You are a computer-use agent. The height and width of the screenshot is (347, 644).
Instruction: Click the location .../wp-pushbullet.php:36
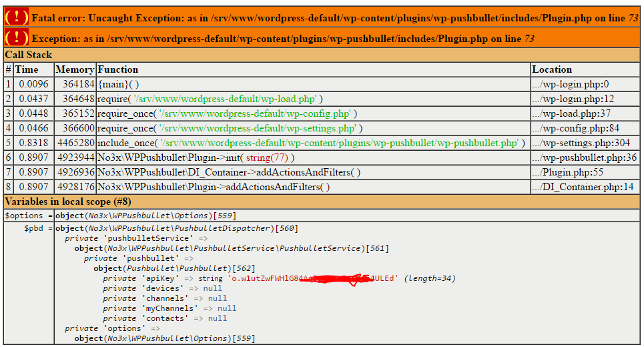click(584, 158)
